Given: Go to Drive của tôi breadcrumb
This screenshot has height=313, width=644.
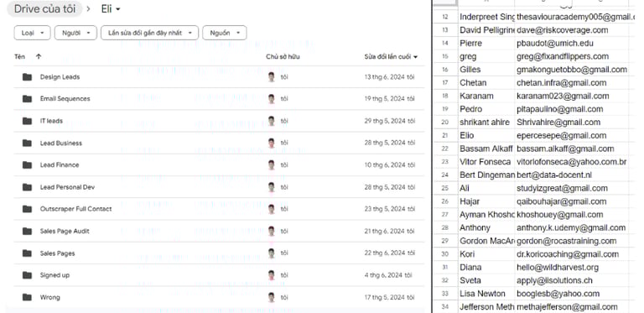Looking at the screenshot, I should pos(44,9).
